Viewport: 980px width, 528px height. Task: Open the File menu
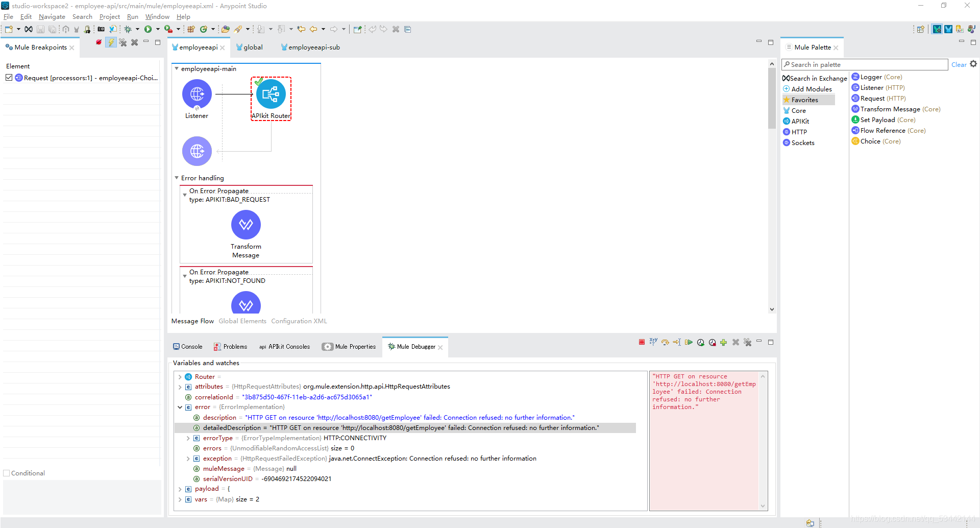coord(8,17)
